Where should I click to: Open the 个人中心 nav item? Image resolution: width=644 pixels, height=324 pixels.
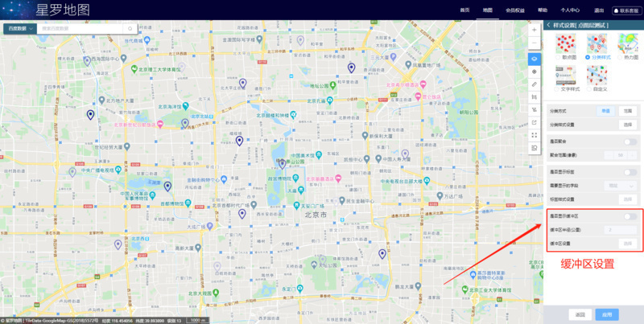pos(570,10)
